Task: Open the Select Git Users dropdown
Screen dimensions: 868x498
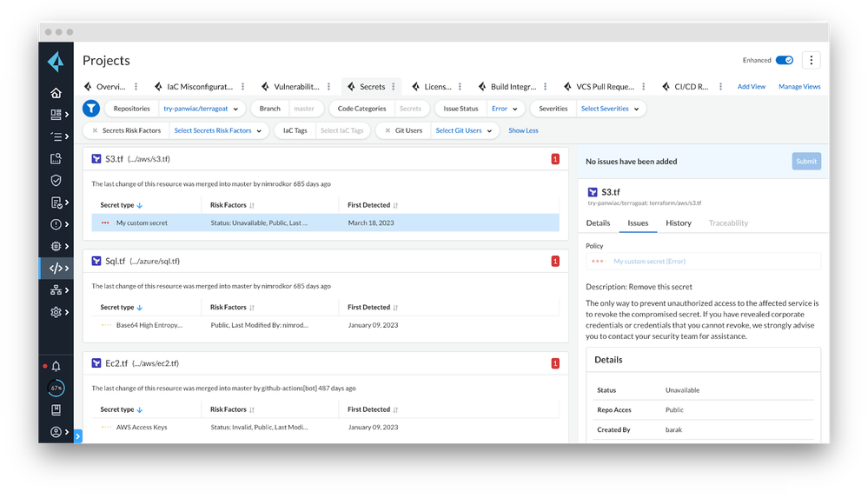Action: coord(464,130)
